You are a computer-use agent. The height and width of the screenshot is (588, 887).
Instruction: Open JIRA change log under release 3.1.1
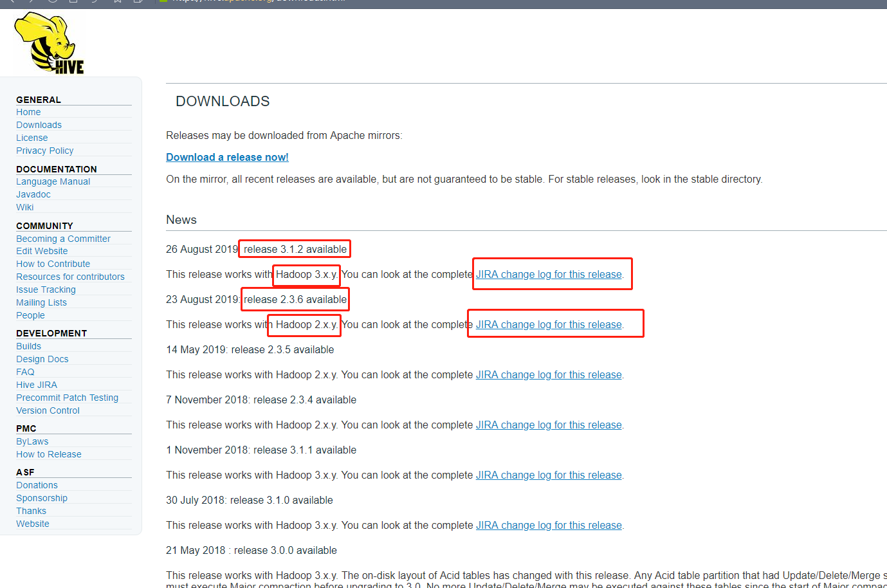point(549,475)
